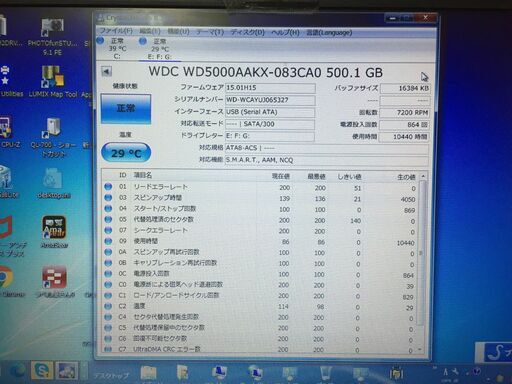Open the ヘルプ(H) menu

coord(285,32)
